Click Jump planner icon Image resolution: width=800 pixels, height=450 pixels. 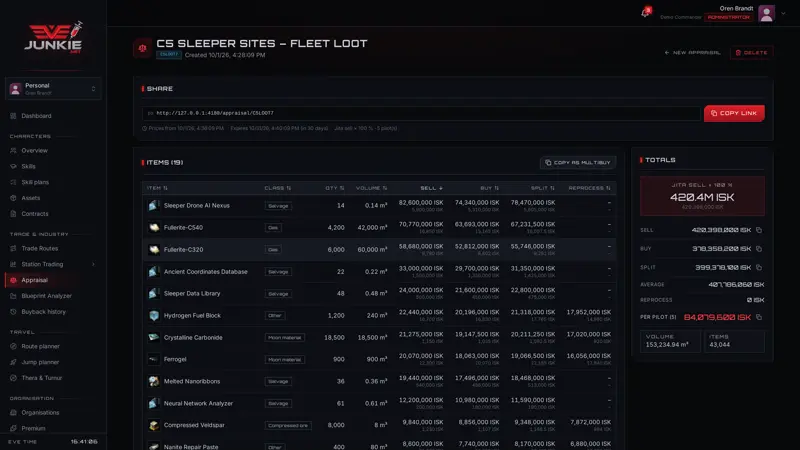click(x=13, y=362)
